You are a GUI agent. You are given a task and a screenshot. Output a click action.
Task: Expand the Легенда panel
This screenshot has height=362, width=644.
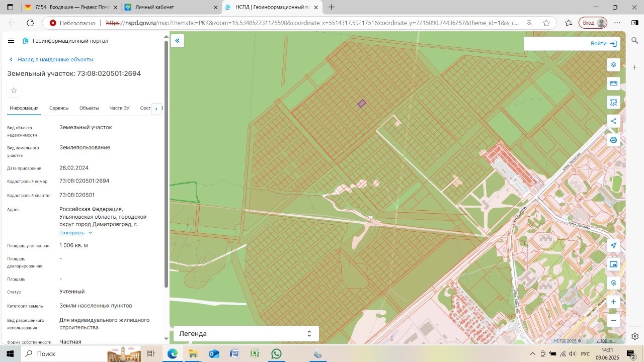tap(246, 333)
